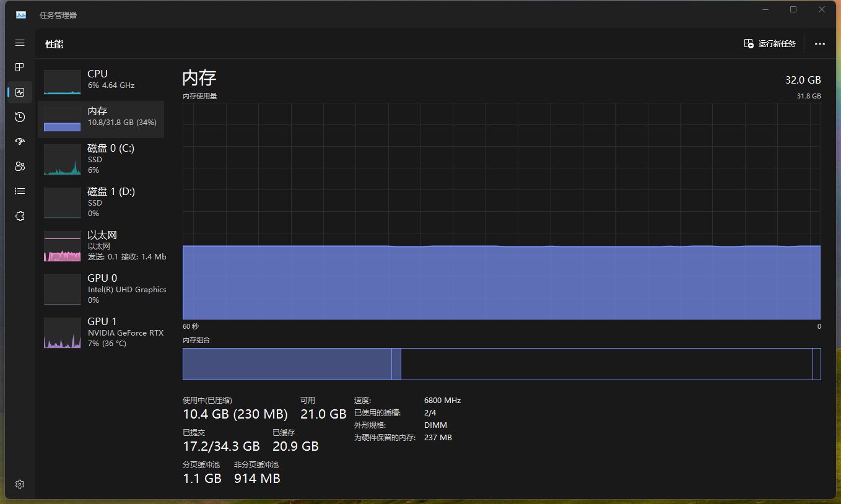Click the standby segment of 内存组合 bar
The width and height of the screenshot is (841, 504).
point(606,364)
